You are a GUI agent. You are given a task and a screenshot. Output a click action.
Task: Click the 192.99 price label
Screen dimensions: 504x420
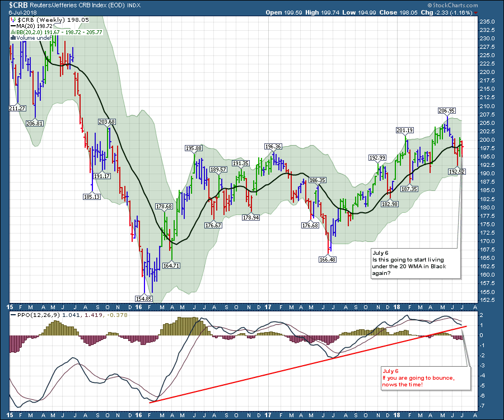point(377,157)
